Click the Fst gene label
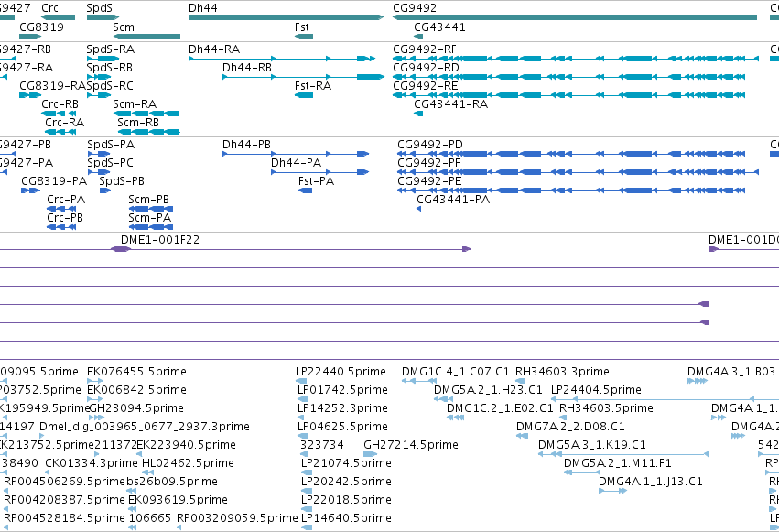779x532 pixels. 301,27
